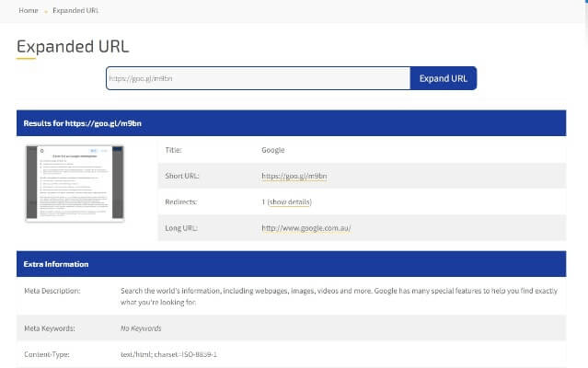Select the 'Long URL:' label
The height and width of the screenshot is (368, 588).
181,228
